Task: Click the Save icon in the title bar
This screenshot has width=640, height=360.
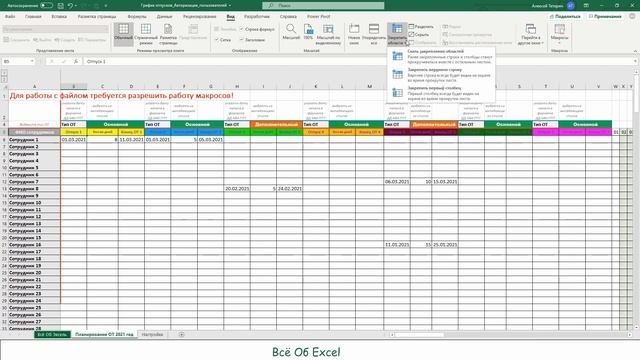Action: pos(60,6)
